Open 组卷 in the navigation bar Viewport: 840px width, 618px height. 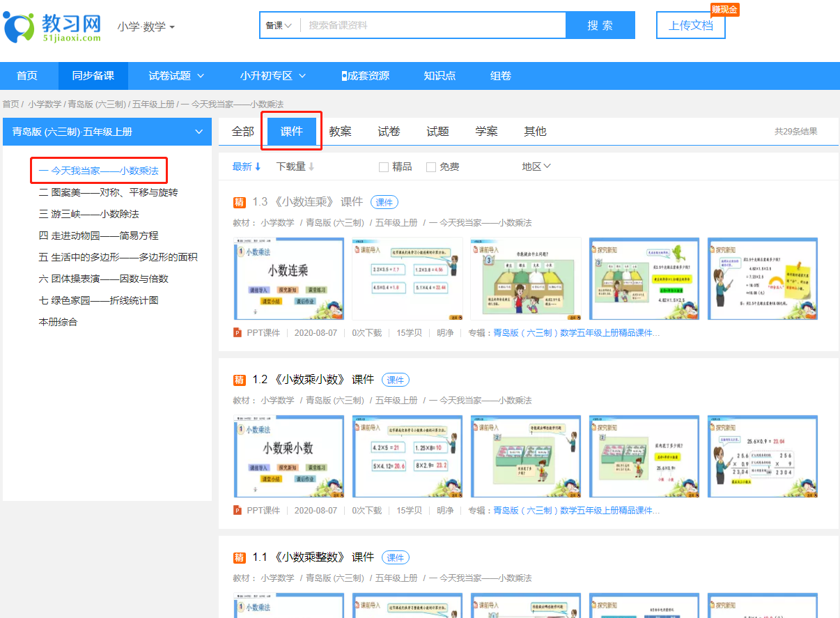coord(501,76)
